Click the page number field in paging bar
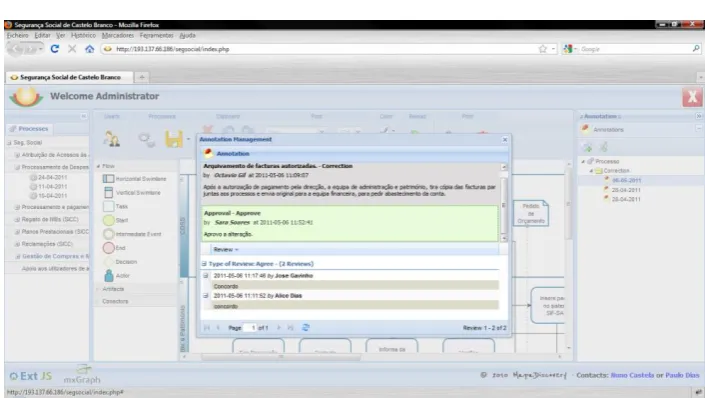Image resolution: width=705 pixels, height=398 pixels. [x=250, y=327]
